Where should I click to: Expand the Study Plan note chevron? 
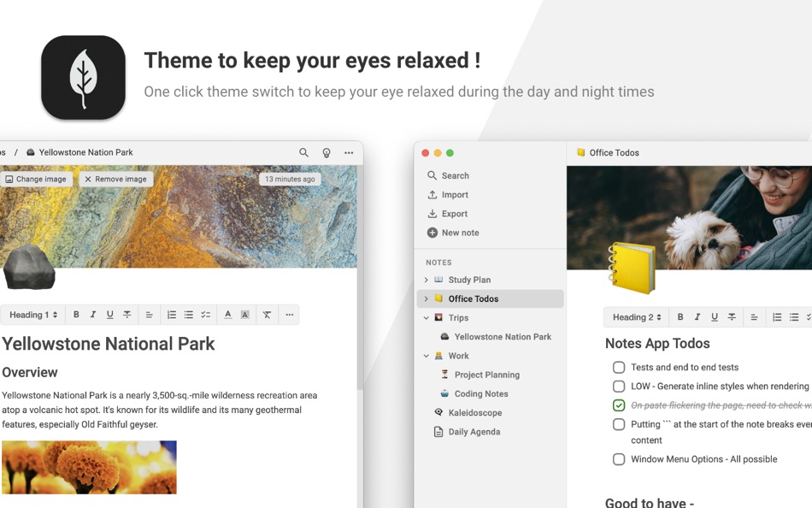coord(427,280)
